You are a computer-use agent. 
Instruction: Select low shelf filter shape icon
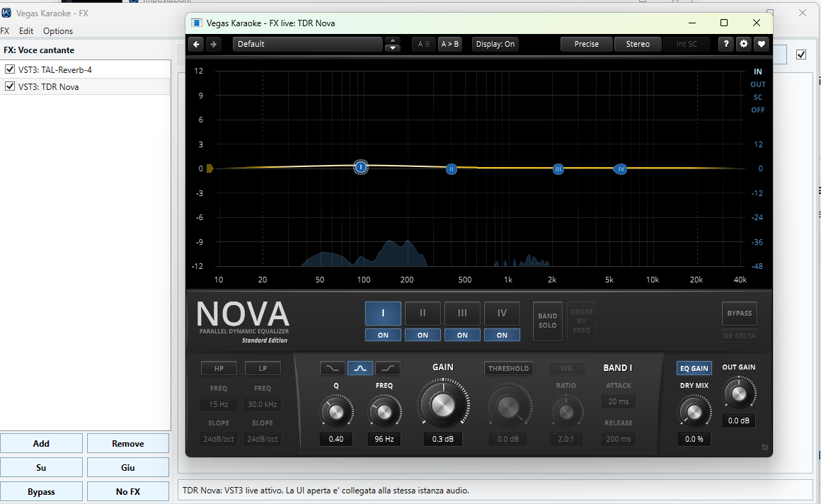click(x=333, y=368)
